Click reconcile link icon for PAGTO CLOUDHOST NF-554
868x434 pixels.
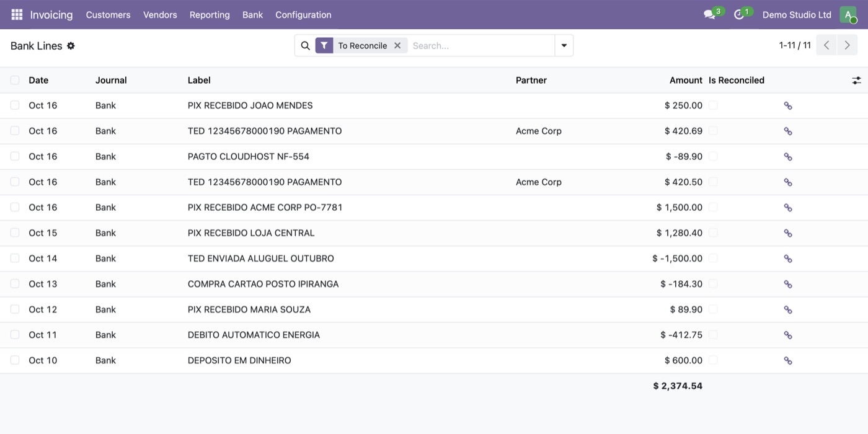pos(788,156)
